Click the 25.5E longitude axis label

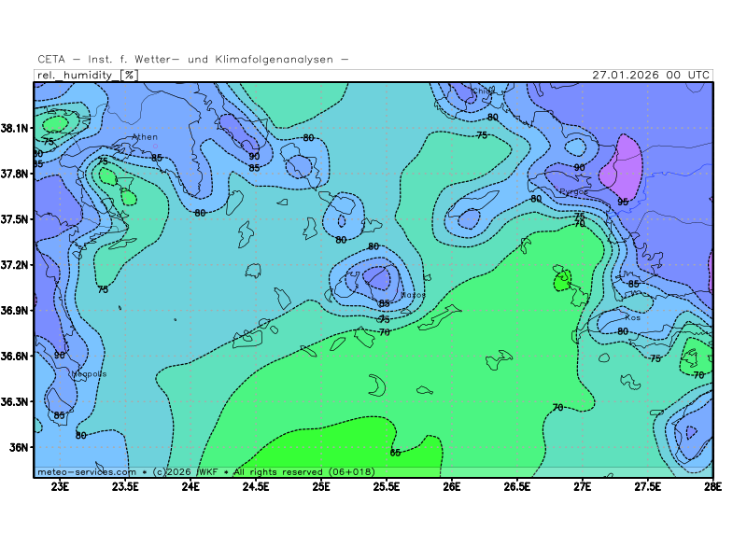tap(387, 486)
